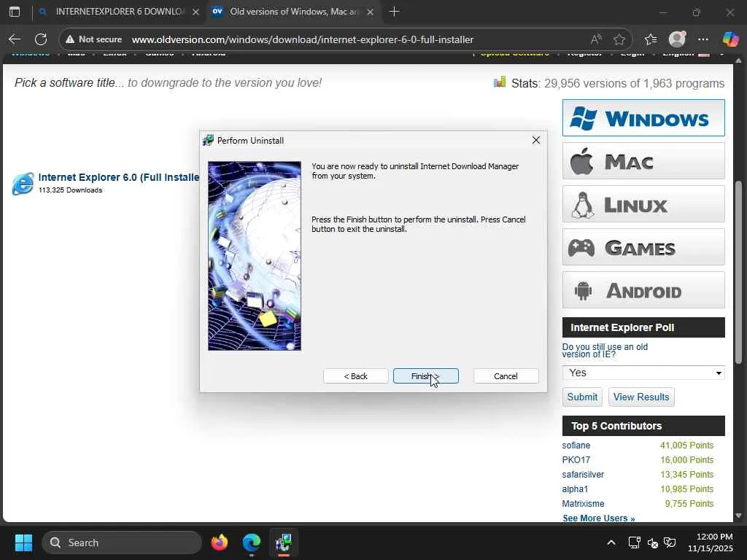Open Settings and more menu
Image resolution: width=747 pixels, height=560 pixels.
pos(703,39)
